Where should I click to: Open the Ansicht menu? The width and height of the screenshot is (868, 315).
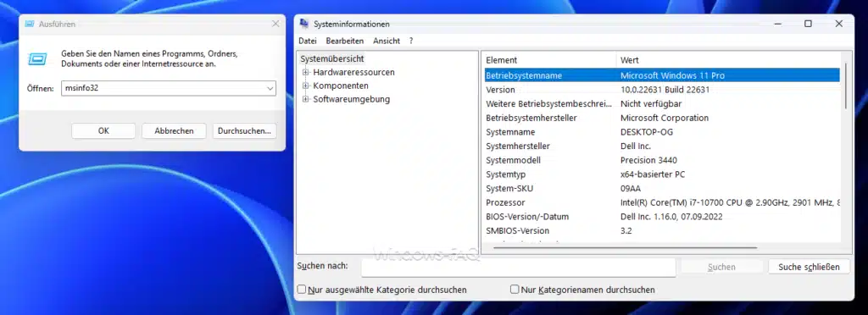pyautogui.click(x=387, y=41)
